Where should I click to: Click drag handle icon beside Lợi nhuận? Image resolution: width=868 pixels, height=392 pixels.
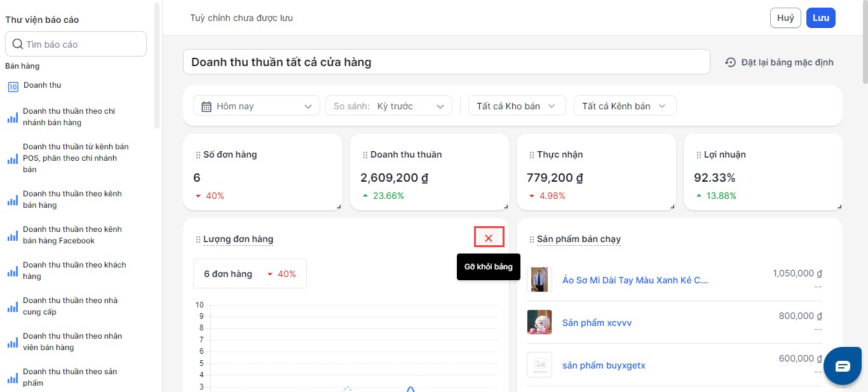[698, 155]
